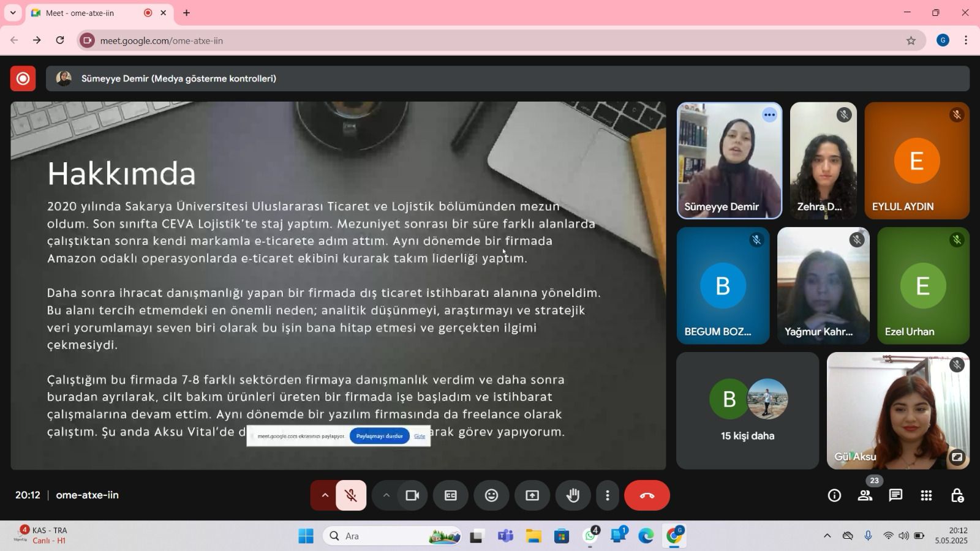The width and height of the screenshot is (980, 551).
Task: Leave the call with red hang-up button
Action: [647, 495]
